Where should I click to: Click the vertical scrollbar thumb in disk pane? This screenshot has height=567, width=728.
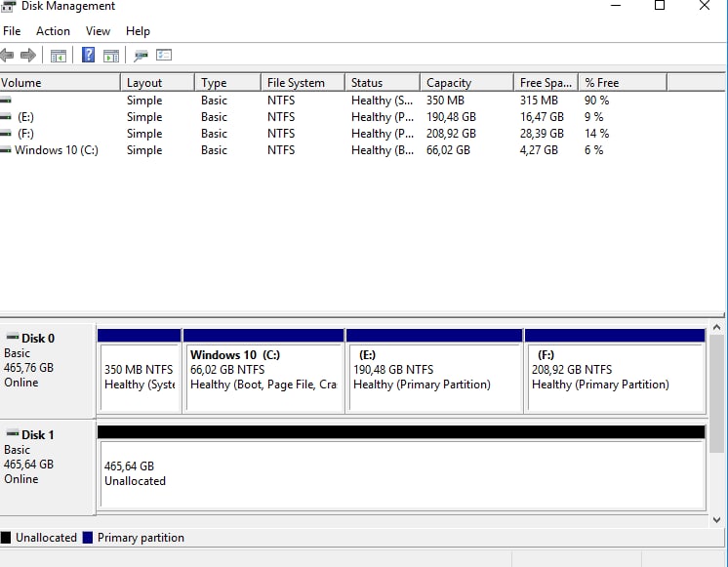717,393
